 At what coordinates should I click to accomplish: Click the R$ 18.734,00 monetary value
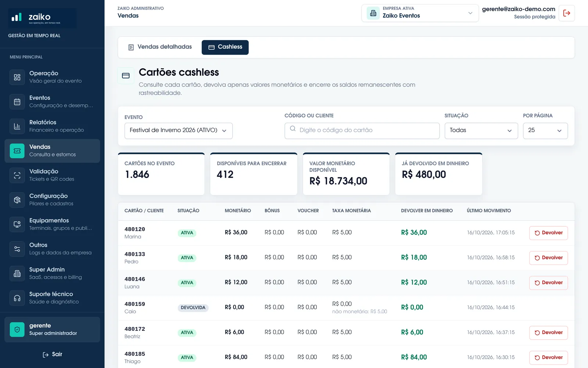pos(338,181)
